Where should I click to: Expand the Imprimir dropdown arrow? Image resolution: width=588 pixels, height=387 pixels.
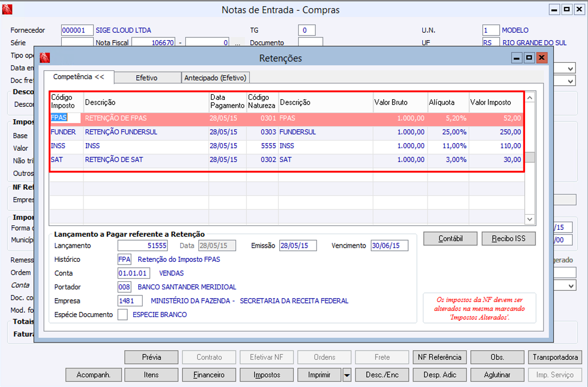347,375
